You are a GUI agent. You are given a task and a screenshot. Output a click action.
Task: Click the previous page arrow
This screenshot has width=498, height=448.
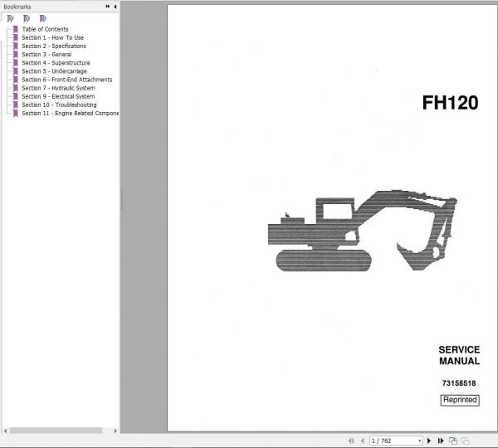pyautogui.click(x=363, y=441)
